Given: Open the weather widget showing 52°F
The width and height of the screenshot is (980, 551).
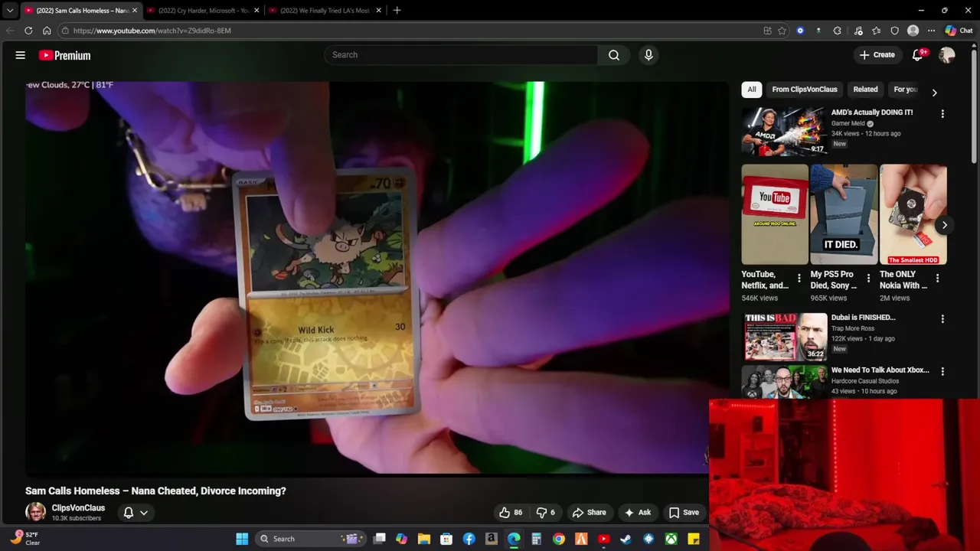Looking at the screenshot, I should 26,539.
